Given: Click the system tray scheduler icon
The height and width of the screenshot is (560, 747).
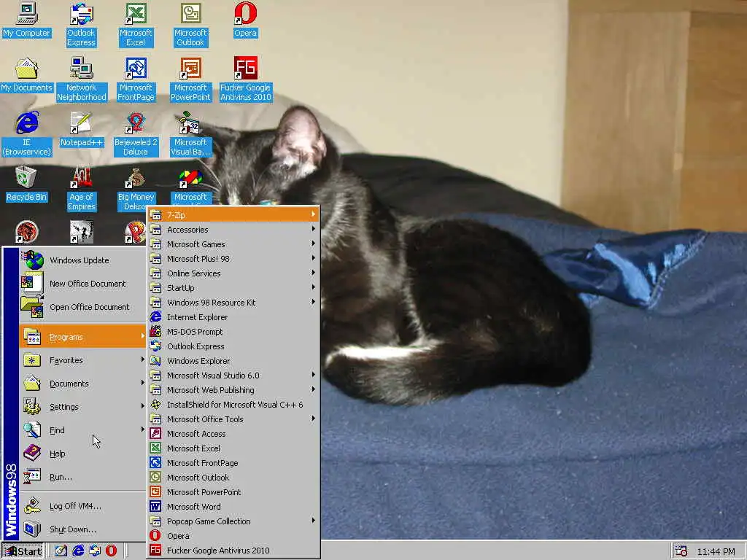Looking at the screenshot, I should 681,551.
